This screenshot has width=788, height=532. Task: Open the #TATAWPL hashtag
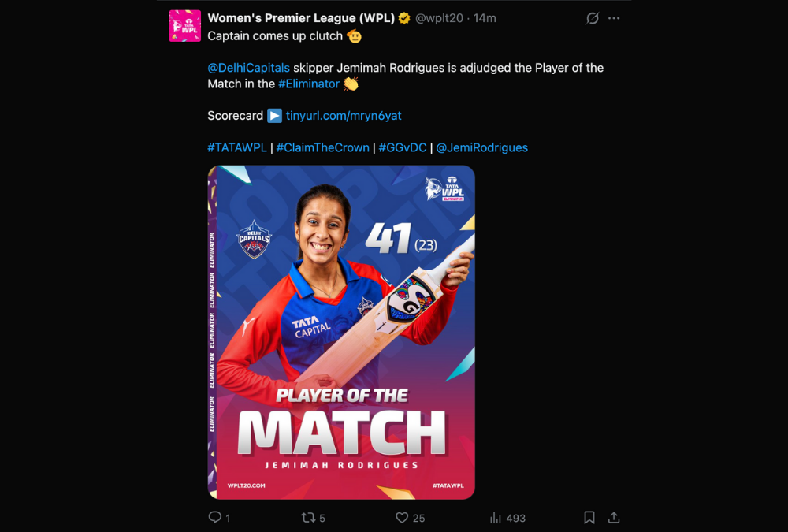(237, 148)
